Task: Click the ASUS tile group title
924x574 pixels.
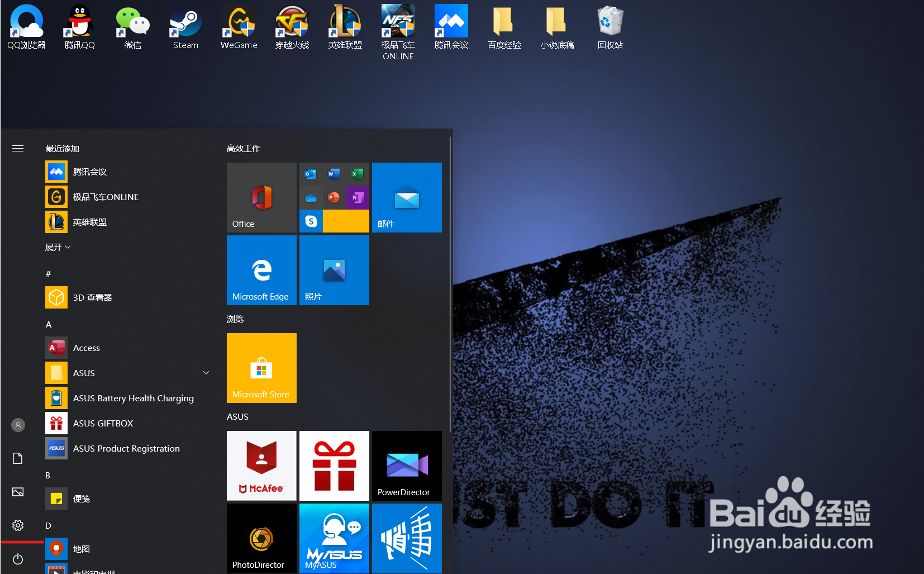Action: coord(237,416)
